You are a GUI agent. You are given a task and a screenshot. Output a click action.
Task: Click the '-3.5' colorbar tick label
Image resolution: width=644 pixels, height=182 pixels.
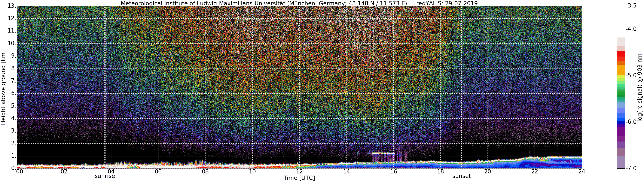(632, 6)
